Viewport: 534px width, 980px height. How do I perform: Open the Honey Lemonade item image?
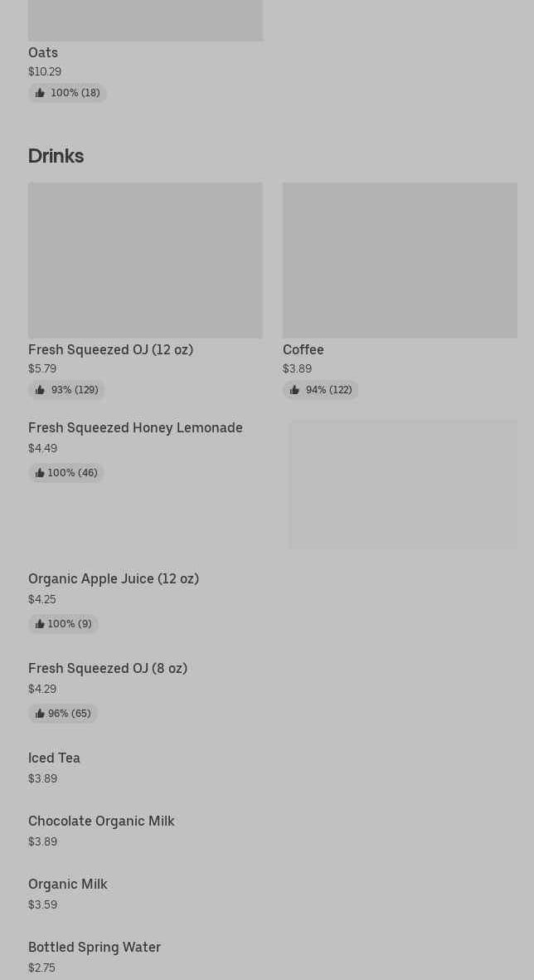(x=402, y=485)
